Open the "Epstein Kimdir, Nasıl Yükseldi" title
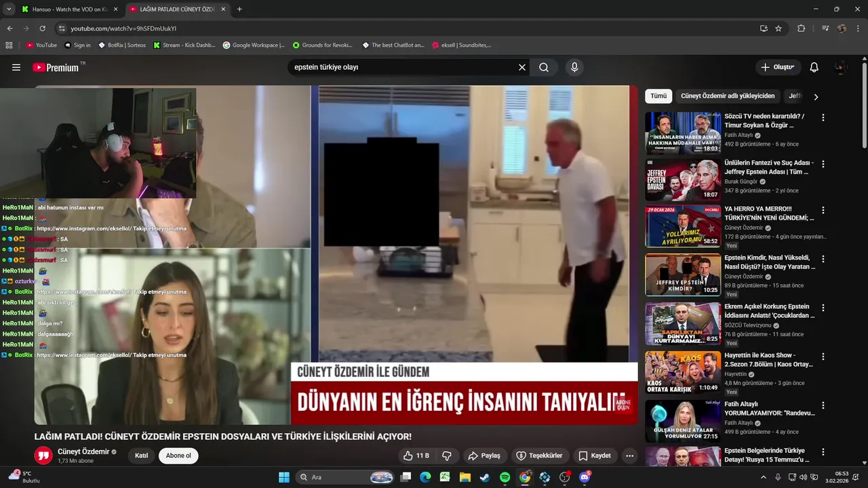868x488 pixels. [770, 262]
